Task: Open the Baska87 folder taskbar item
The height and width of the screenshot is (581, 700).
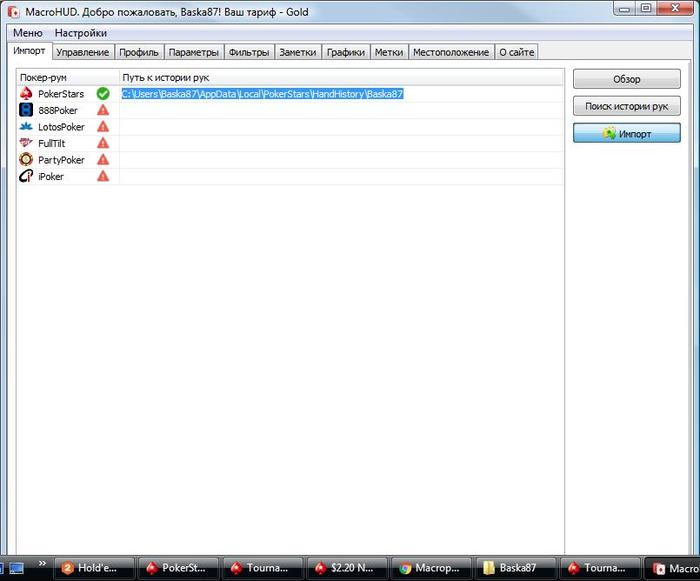Action: coord(516,568)
